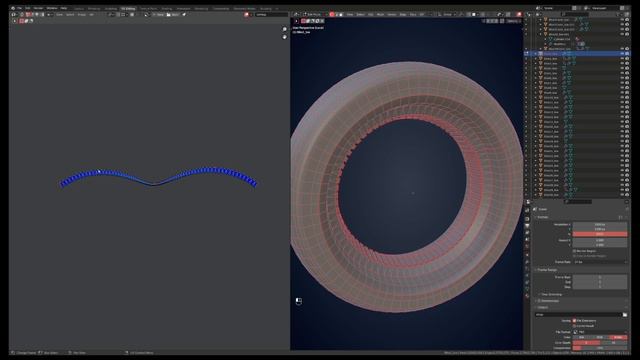The image size is (640, 360).
Task: Click the UV editor's editor type icon
Action: [x=14, y=14]
